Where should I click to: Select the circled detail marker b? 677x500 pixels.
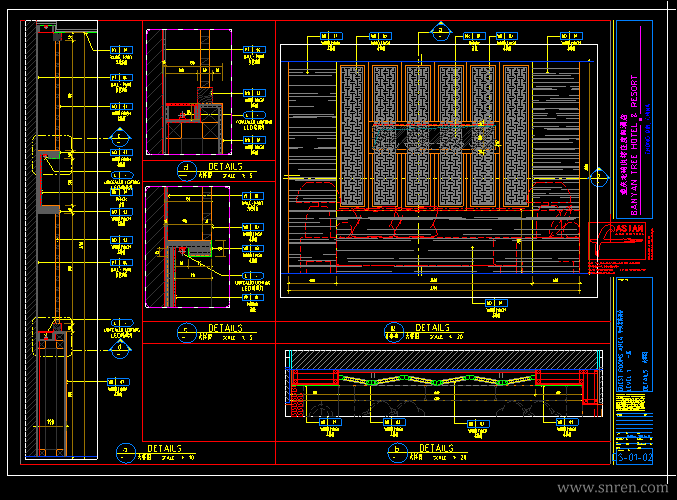398,453
